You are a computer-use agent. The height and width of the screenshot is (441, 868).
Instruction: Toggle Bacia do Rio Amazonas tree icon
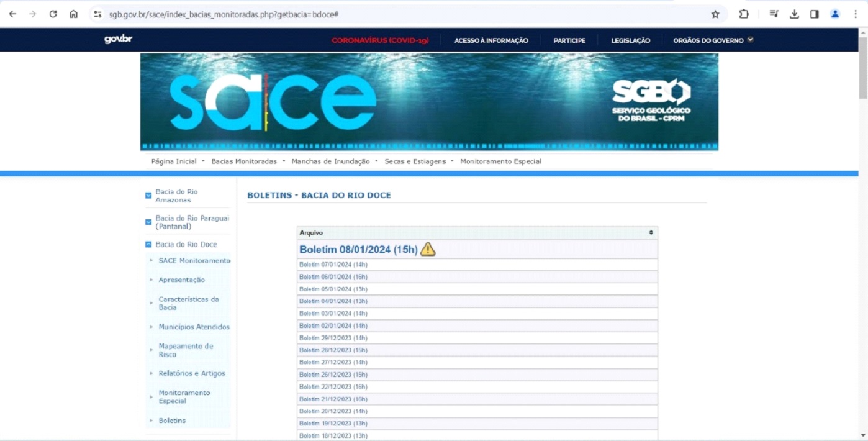[x=148, y=196]
